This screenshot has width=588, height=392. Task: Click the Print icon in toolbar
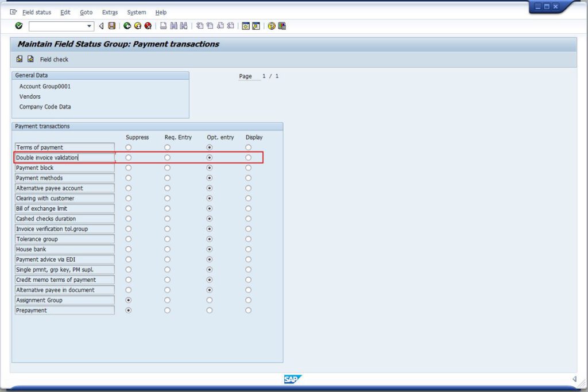click(164, 26)
